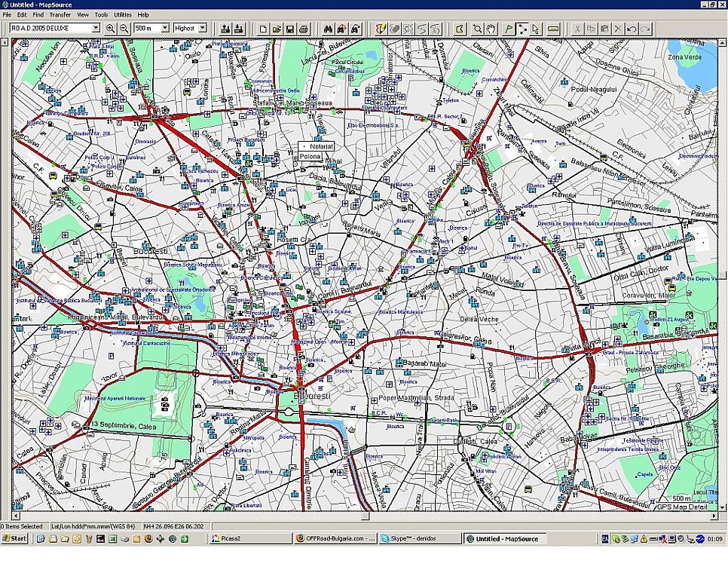Open the Transfer menu
This screenshot has height=579, width=728.
pyautogui.click(x=60, y=15)
